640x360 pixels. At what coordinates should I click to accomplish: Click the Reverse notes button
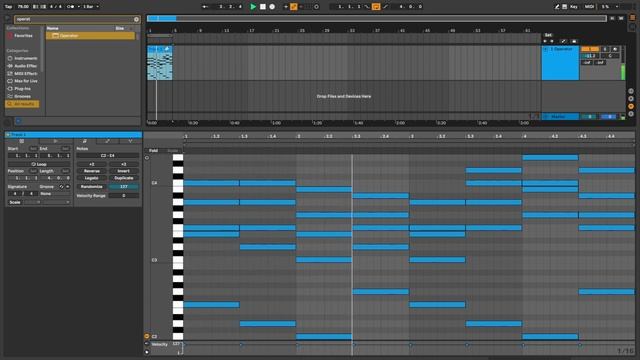92,171
